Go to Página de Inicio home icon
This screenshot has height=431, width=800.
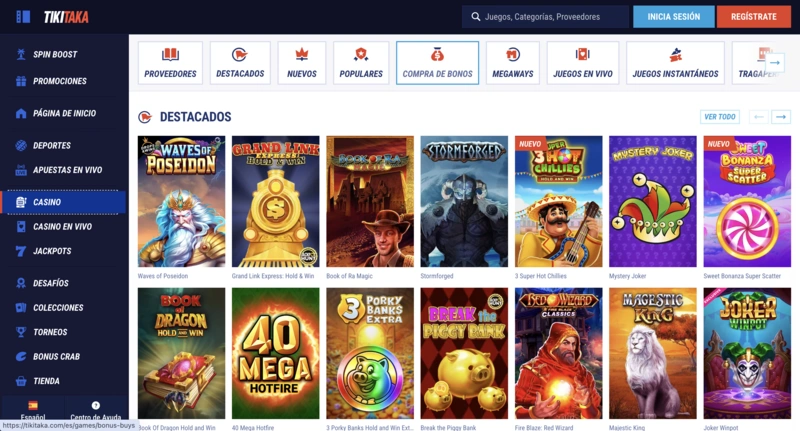click(21, 113)
